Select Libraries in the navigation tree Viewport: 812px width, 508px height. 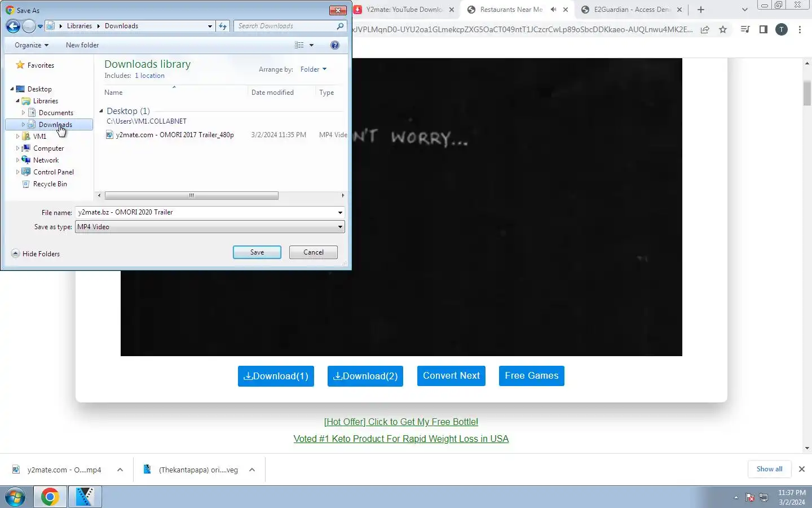(x=46, y=101)
